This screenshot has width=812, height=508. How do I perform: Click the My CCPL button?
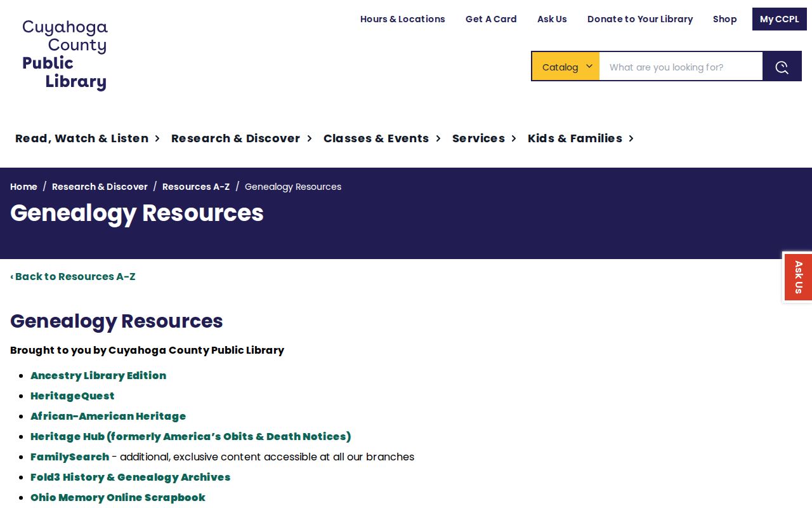pyautogui.click(x=780, y=19)
